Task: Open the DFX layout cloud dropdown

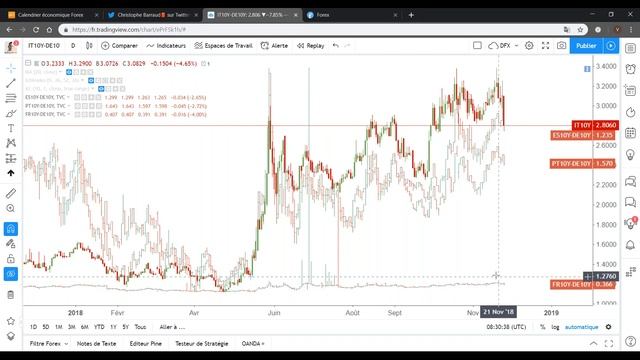Action: click(x=503, y=46)
